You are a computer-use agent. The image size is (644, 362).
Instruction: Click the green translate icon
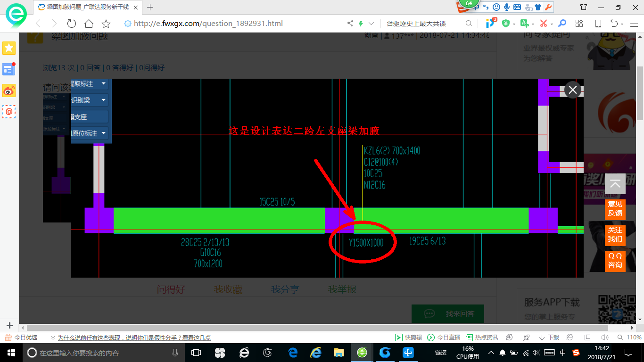524,24
